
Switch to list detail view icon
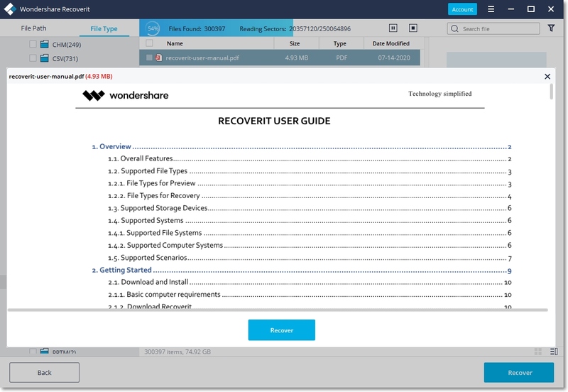click(554, 352)
